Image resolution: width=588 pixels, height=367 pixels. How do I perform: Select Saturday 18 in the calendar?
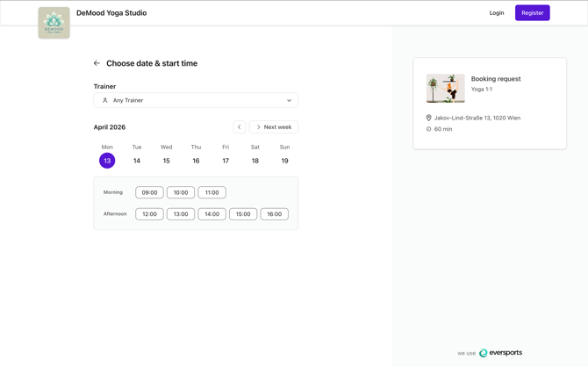tap(255, 161)
